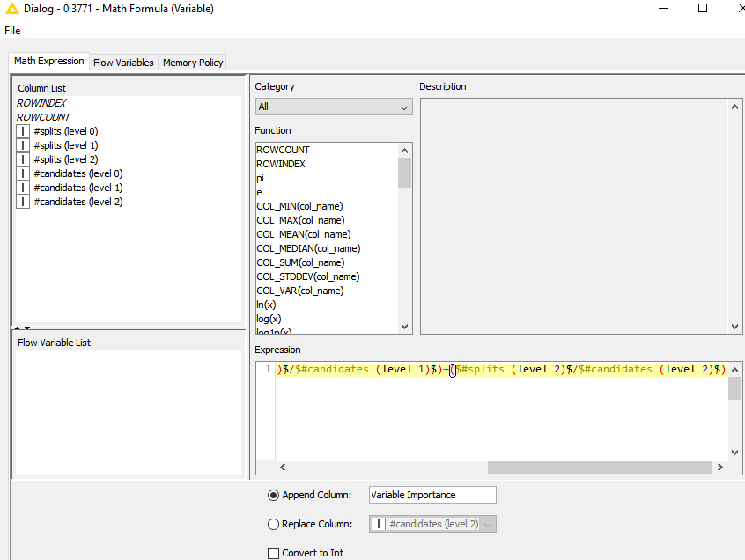Select #splits (level 2) column
The height and width of the screenshot is (560, 745).
[65, 159]
